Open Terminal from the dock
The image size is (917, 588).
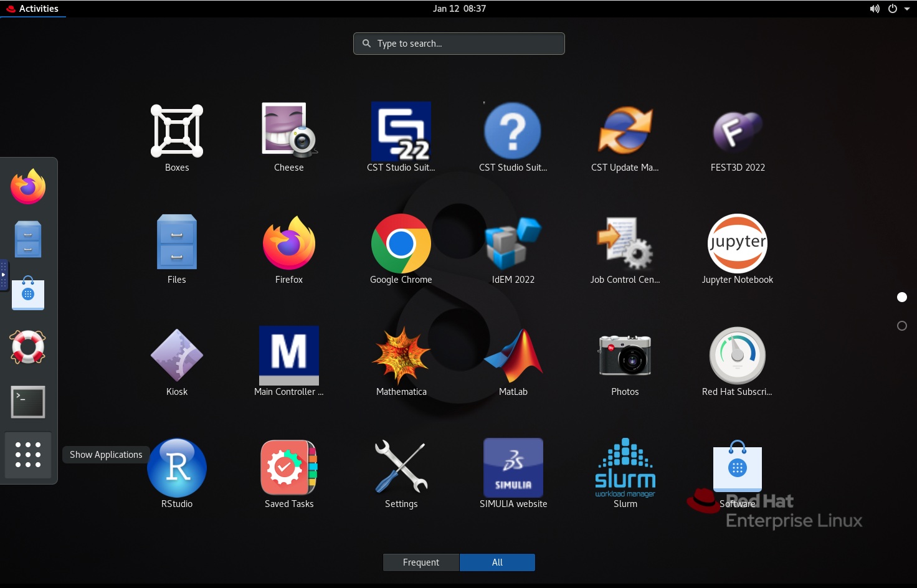click(28, 402)
